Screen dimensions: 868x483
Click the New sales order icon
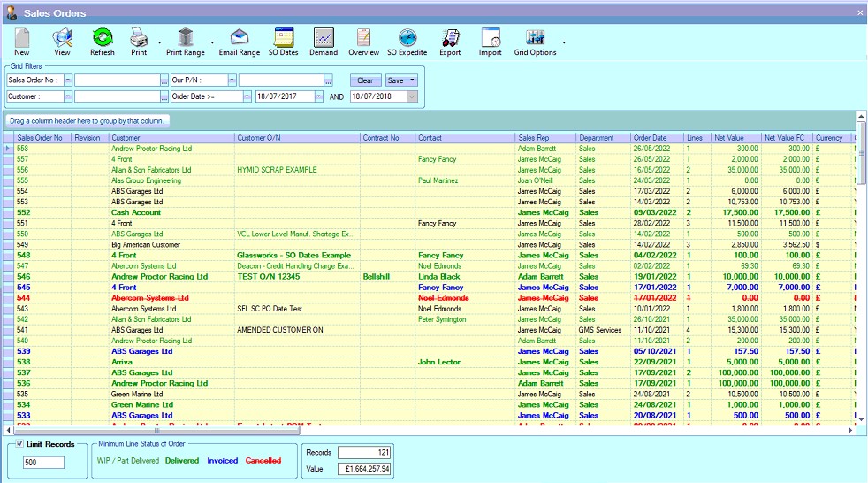[22, 38]
